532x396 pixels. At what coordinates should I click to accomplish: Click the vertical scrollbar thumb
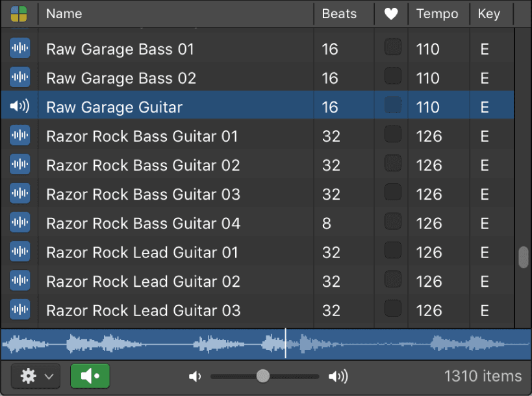coord(524,257)
